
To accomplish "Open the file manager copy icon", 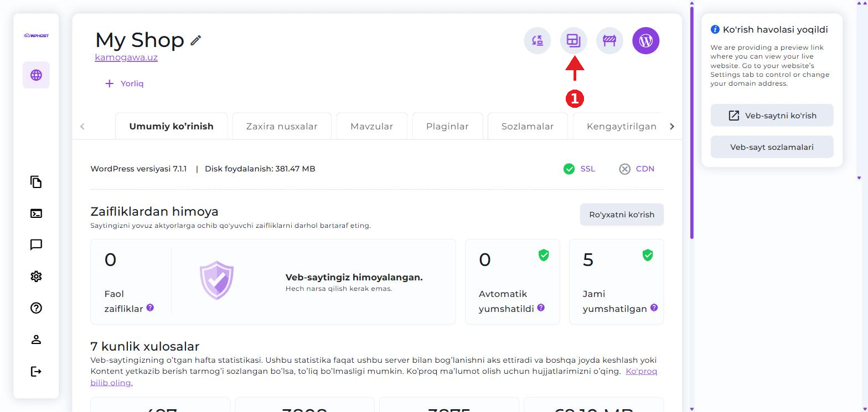I will tap(36, 182).
